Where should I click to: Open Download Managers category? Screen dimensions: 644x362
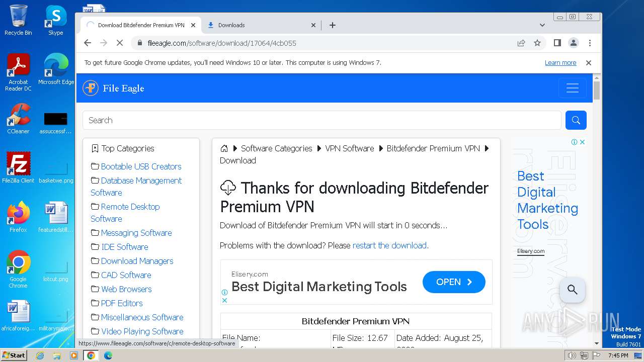click(137, 261)
